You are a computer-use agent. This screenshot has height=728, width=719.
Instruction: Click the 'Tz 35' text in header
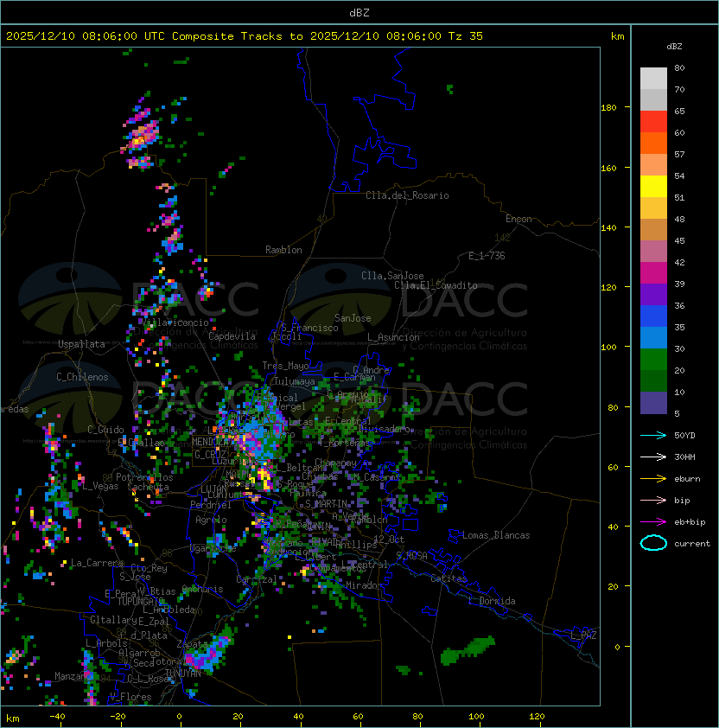(x=466, y=36)
